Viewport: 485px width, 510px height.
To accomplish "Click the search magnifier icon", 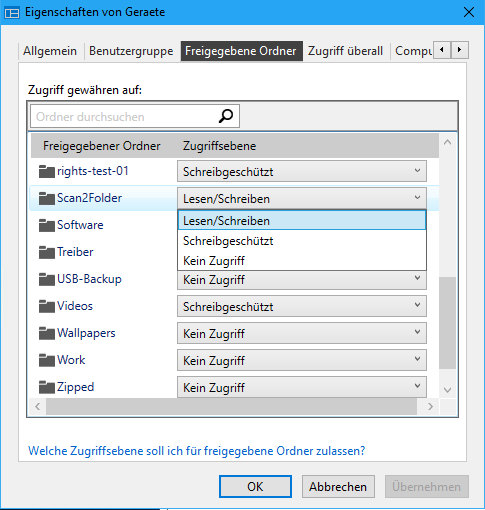I will 226,116.
